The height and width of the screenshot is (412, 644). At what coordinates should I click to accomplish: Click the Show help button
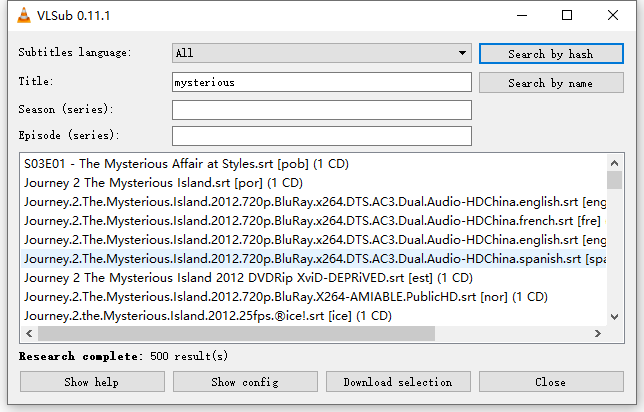[92, 382]
